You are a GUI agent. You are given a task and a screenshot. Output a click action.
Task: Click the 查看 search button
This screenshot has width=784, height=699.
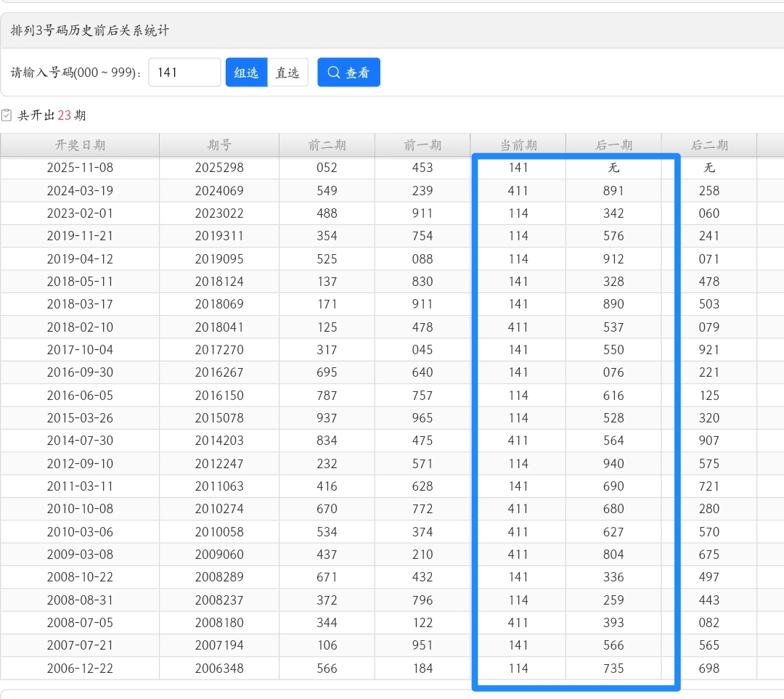[x=348, y=73]
